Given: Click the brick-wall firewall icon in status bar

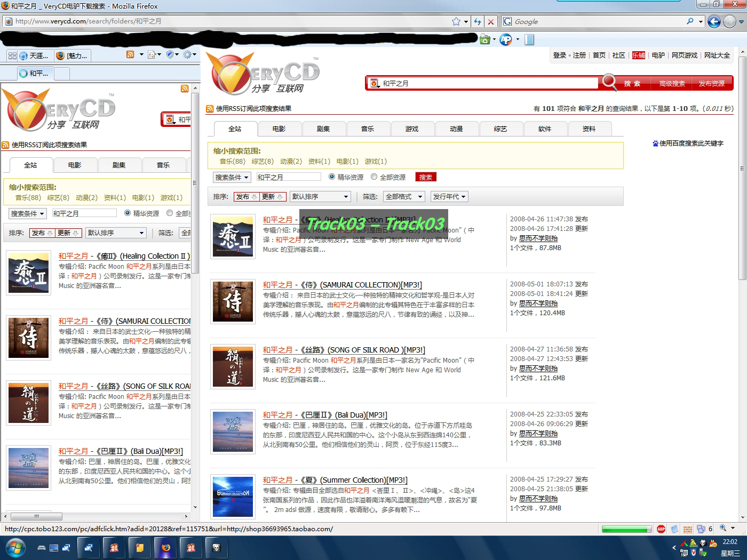Looking at the screenshot, I should 688,529.
